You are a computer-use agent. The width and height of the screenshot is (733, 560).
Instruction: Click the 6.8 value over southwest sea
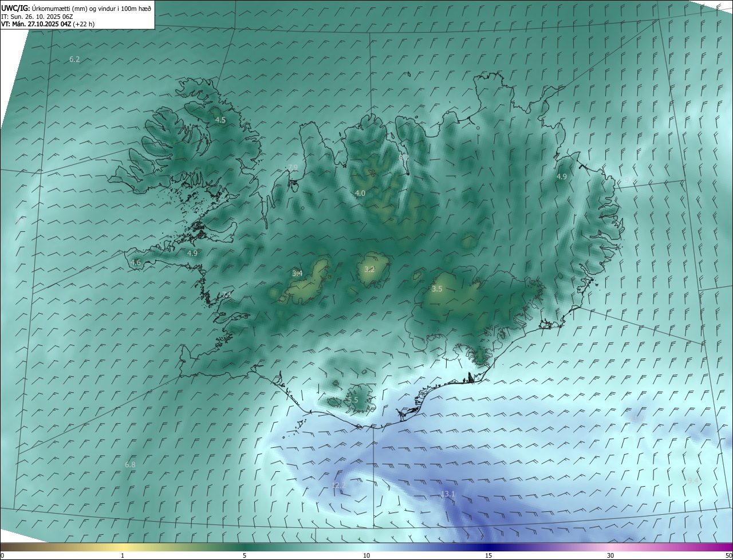click(130, 465)
